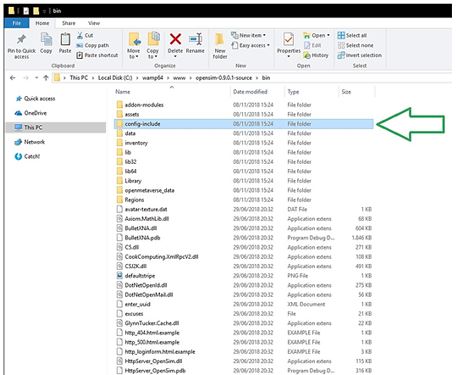Click the Paste clipboard icon

coord(65,39)
